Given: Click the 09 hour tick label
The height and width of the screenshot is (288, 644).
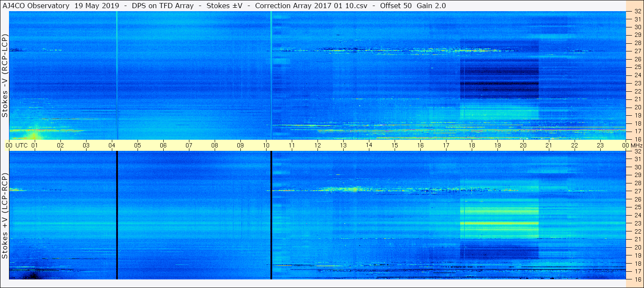Looking at the screenshot, I should click(240, 145).
